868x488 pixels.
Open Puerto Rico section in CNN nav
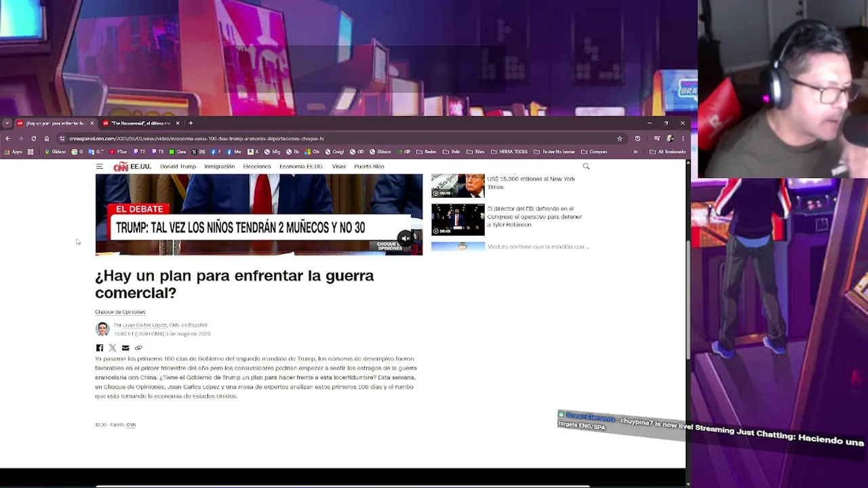tap(369, 166)
